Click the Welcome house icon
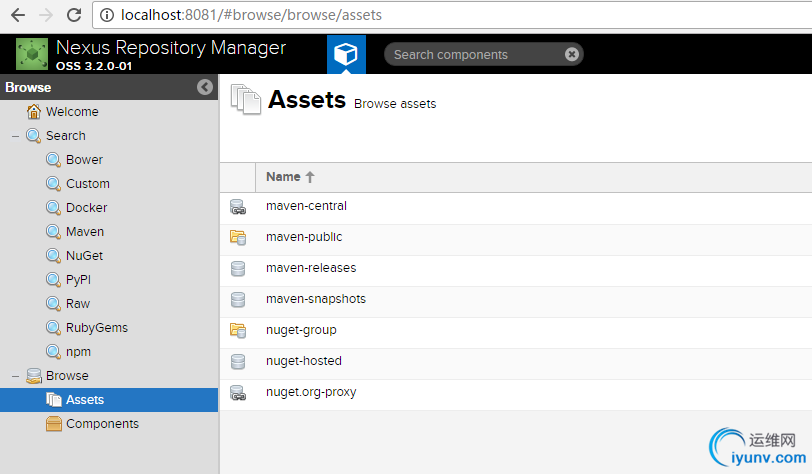This screenshot has width=812, height=474. tap(34, 111)
